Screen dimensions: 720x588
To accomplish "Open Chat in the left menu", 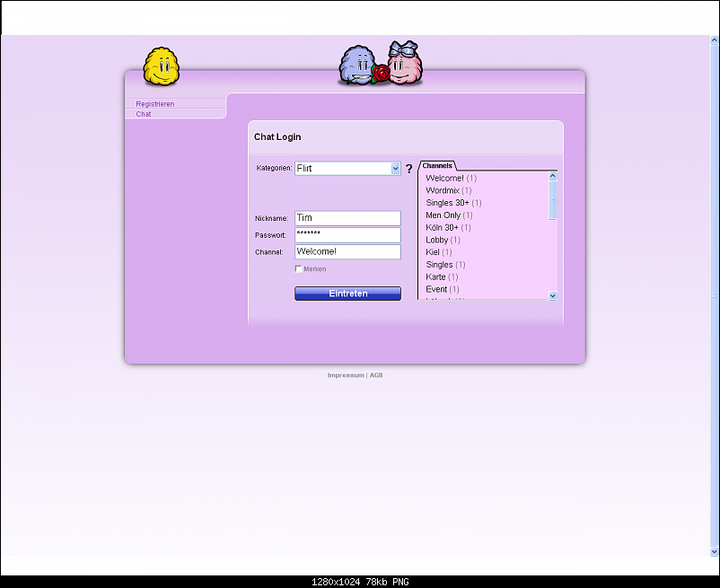I will point(144,114).
